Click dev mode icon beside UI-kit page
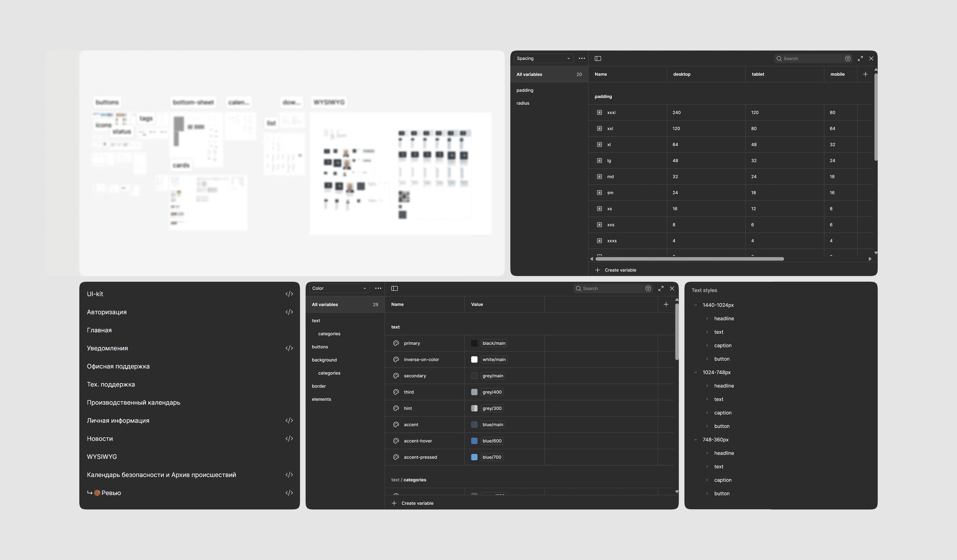Image resolution: width=957 pixels, height=560 pixels. (x=289, y=294)
